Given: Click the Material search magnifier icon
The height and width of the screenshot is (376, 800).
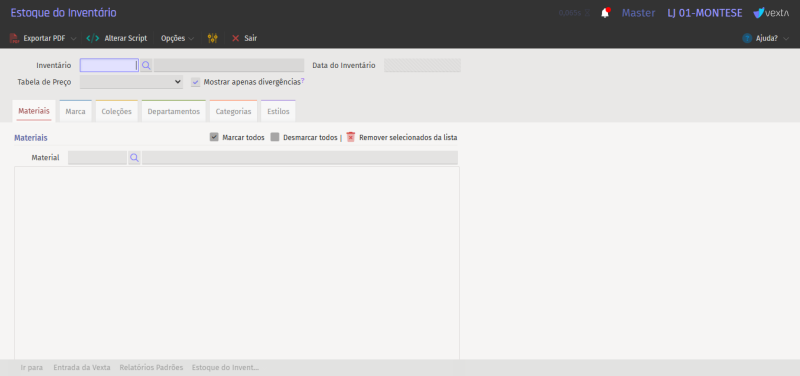Looking at the screenshot, I should (134, 158).
